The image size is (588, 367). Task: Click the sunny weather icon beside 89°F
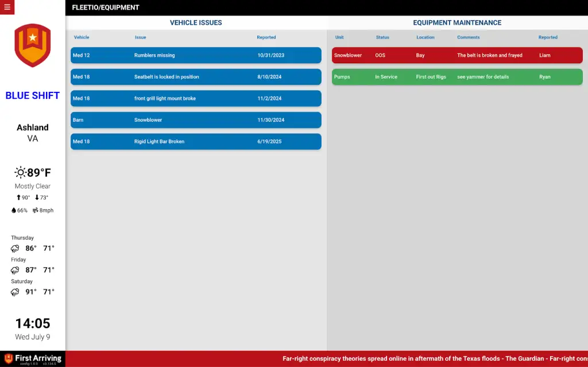20,172
